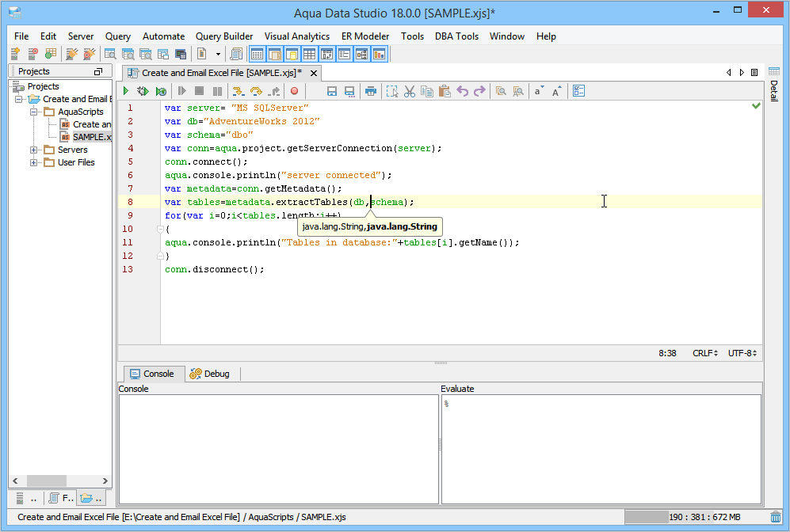790x532 pixels.
Task: Open the Query Builder menu
Action: [224, 36]
